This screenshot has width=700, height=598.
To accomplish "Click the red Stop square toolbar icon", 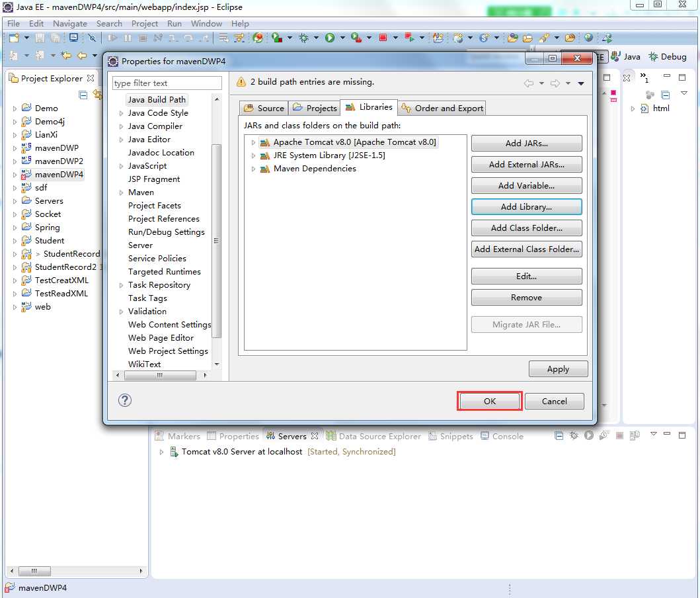I will pyautogui.click(x=383, y=38).
